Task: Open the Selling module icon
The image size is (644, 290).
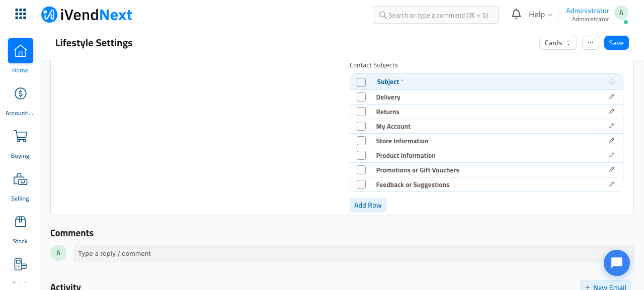Action: pyautogui.click(x=21, y=179)
